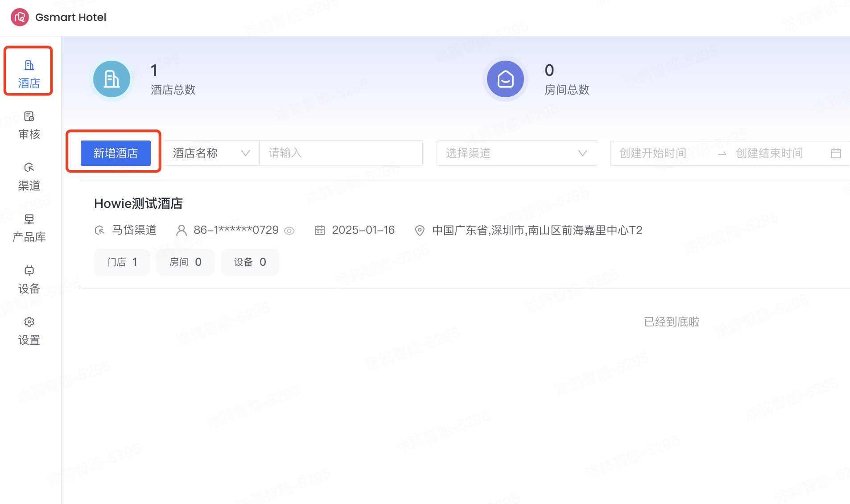Click the purple room total icon
This screenshot has height=504, width=850.
point(505,79)
